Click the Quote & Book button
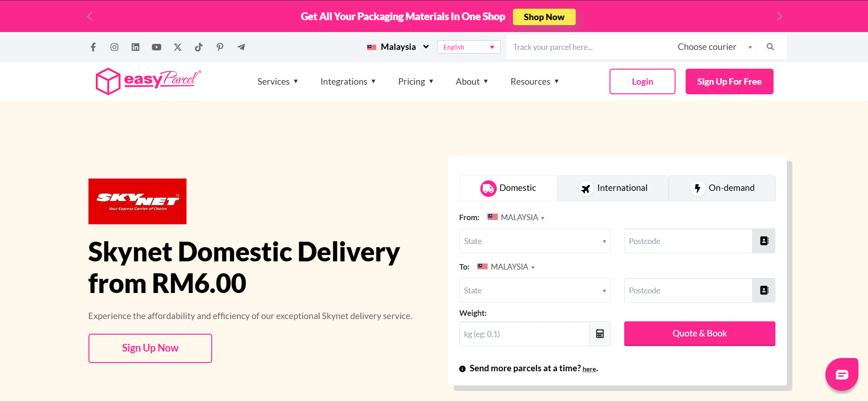The image size is (868, 401). coord(699,333)
